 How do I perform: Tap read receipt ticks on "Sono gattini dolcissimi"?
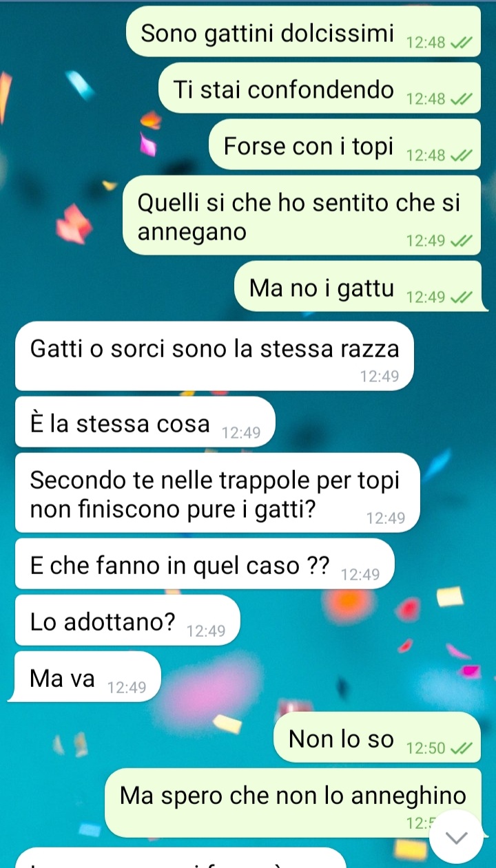click(460, 43)
